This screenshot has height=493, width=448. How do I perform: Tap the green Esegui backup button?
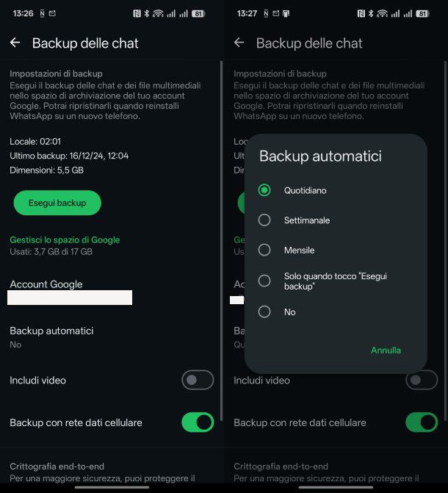(57, 203)
